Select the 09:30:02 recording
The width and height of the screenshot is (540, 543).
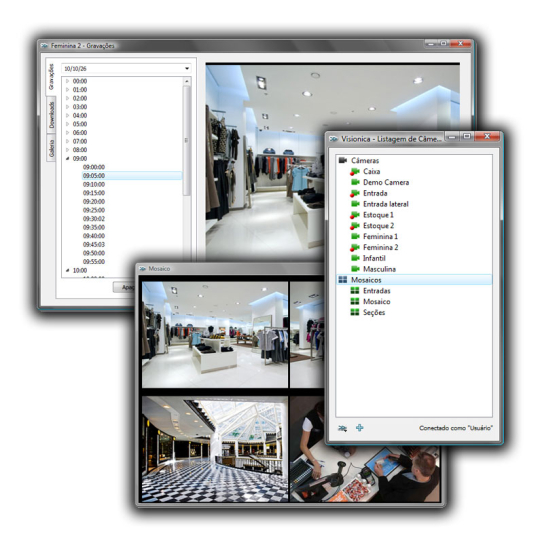pos(94,219)
